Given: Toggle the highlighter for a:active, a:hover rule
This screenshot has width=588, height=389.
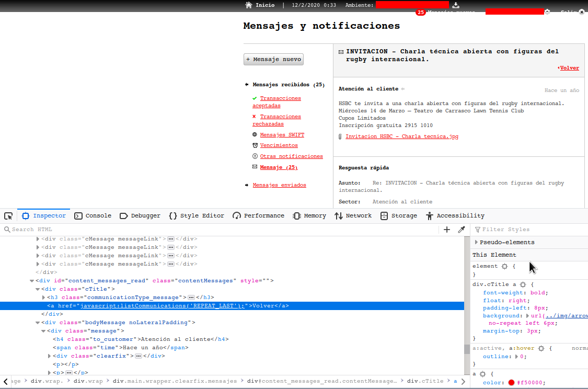Looking at the screenshot, I should (x=541, y=348).
